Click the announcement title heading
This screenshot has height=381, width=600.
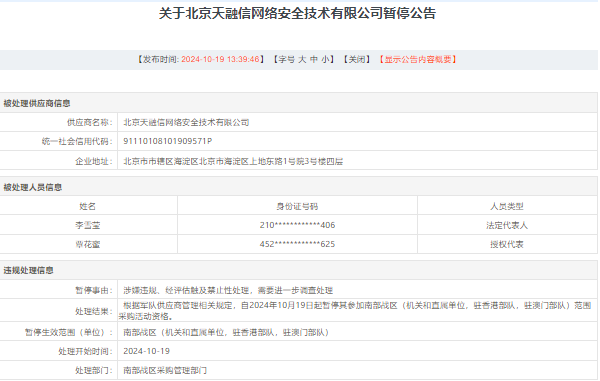tap(297, 13)
